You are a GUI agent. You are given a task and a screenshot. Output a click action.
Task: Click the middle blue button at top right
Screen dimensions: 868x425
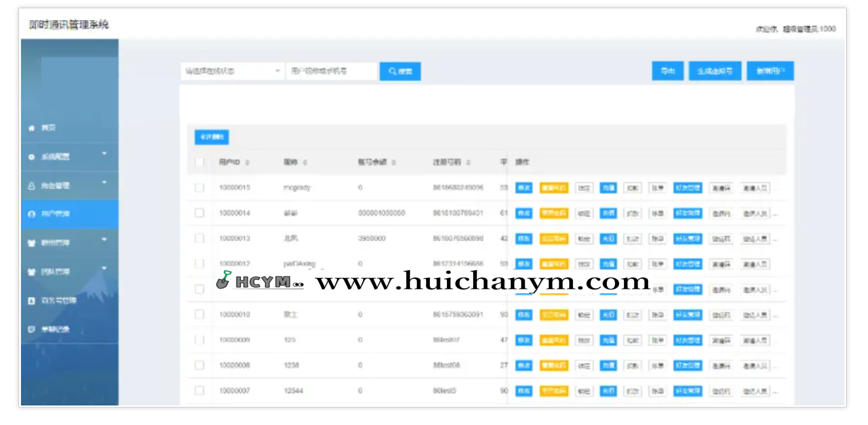715,71
